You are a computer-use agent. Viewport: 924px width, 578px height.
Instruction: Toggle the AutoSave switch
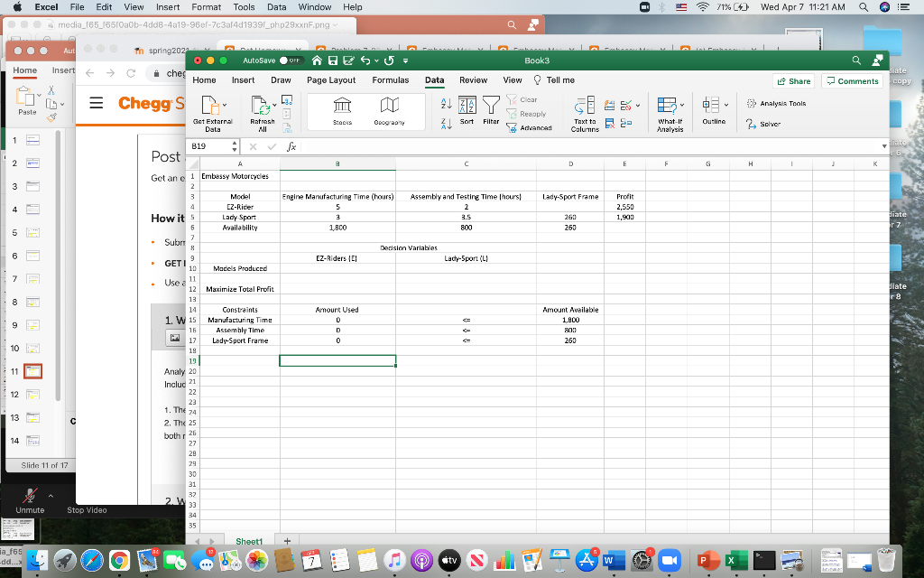tap(290, 61)
